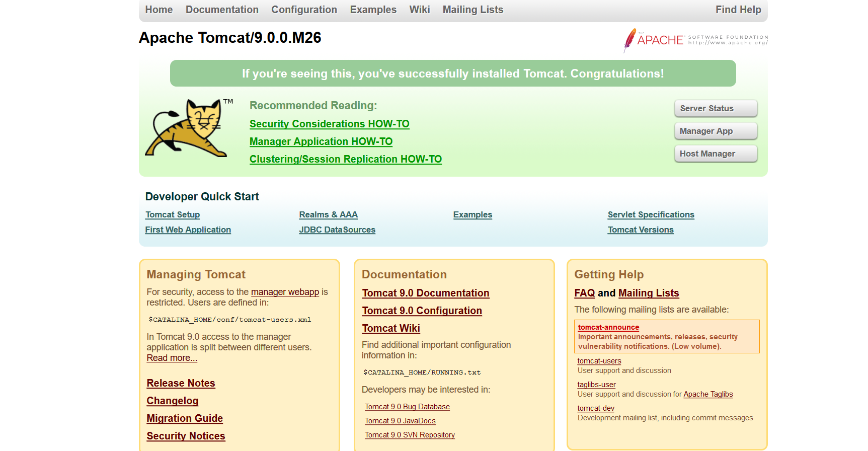Open the Tomcat Versions link
868x451 pixels.
(641, 230)
